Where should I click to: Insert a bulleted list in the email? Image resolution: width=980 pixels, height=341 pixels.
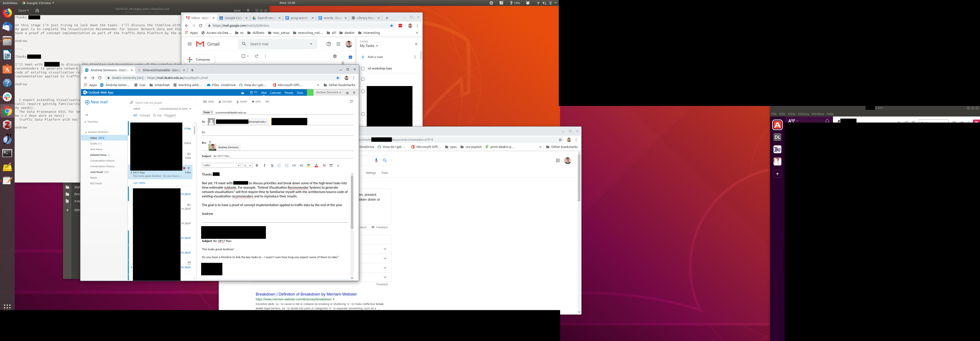[x=279, y=165]
